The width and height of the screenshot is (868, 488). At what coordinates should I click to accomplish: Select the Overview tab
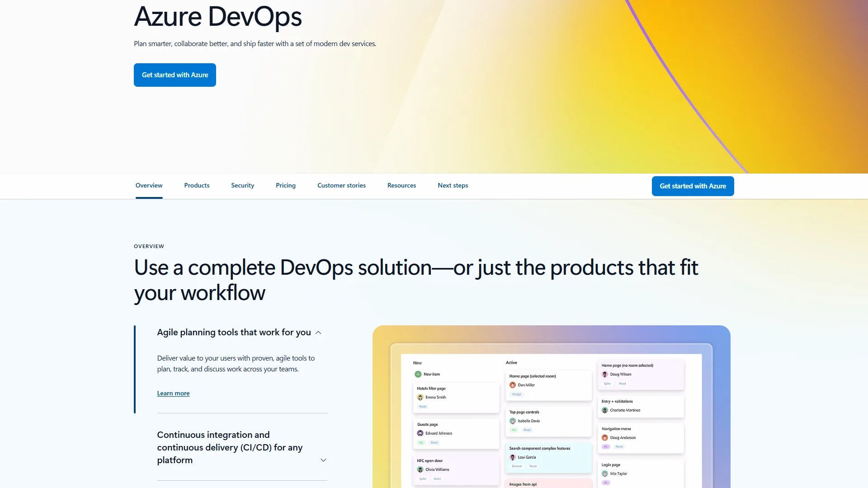click(149, 186)
